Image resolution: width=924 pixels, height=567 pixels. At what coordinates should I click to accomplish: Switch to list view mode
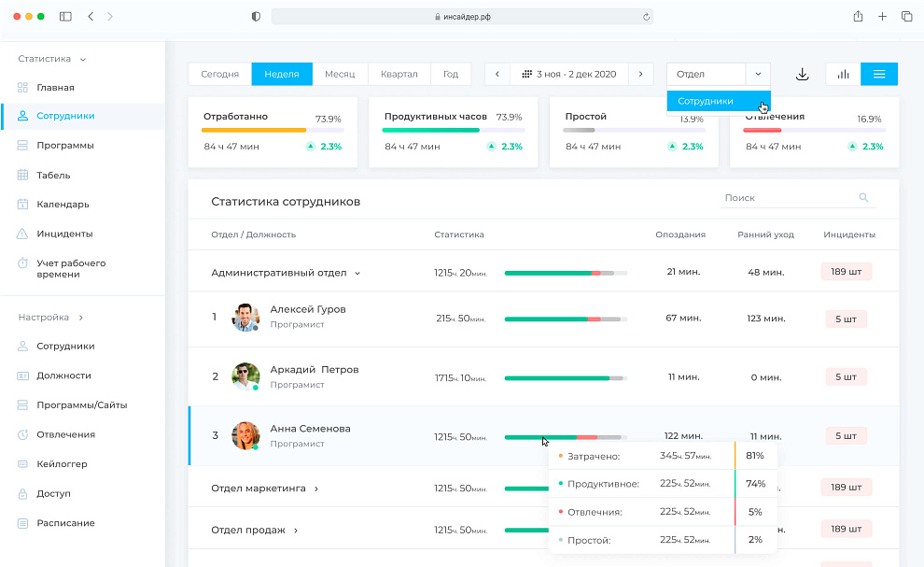coord(878,75)
